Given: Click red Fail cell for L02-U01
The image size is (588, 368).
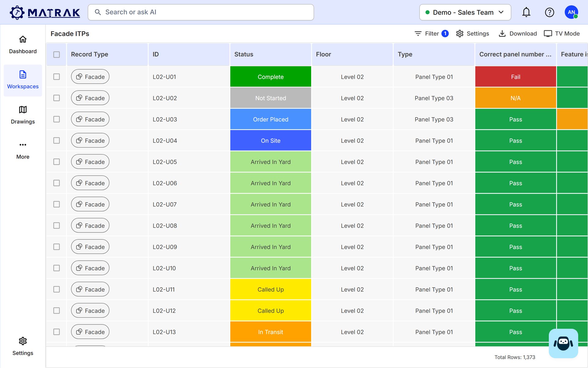Looking at the screenshot, I should tap(515, 77).
